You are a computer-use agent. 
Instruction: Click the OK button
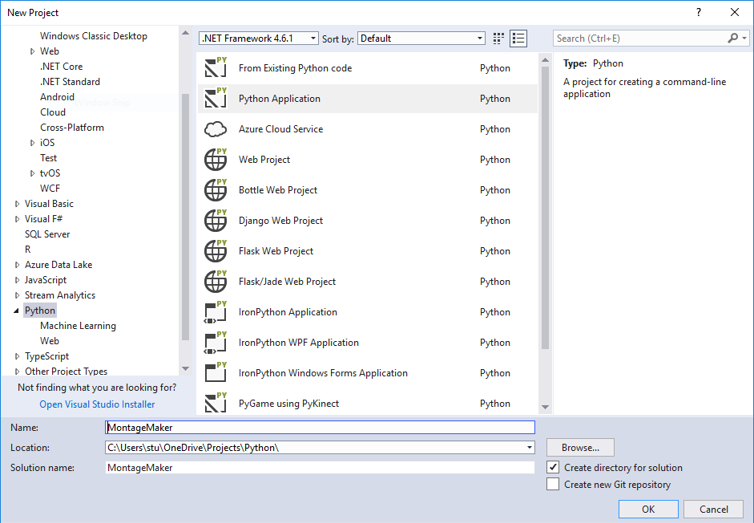tap(648, 509)
